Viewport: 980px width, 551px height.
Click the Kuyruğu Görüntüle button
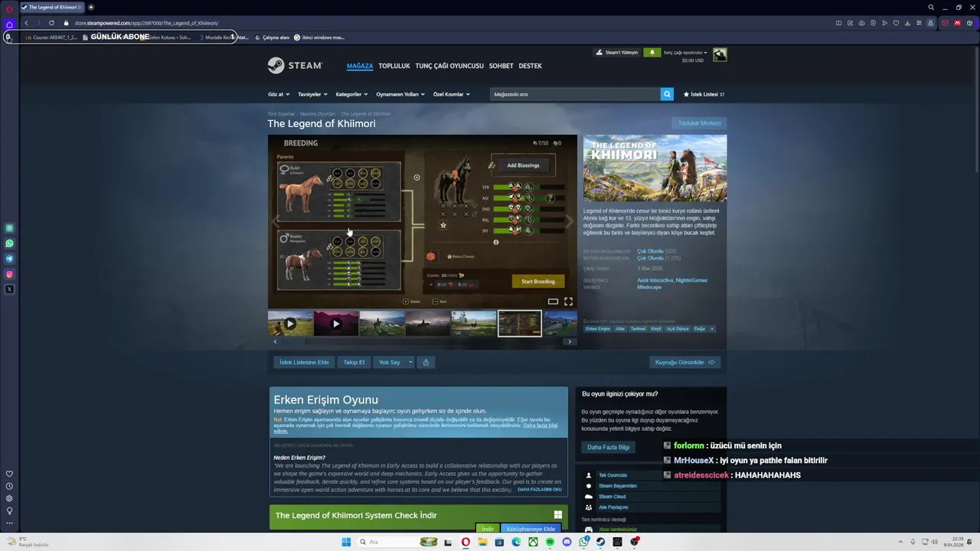tap(685, 362)
